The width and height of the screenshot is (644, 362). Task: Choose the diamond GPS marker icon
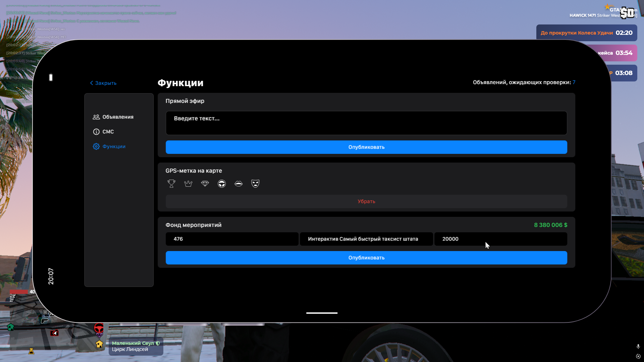205,184
